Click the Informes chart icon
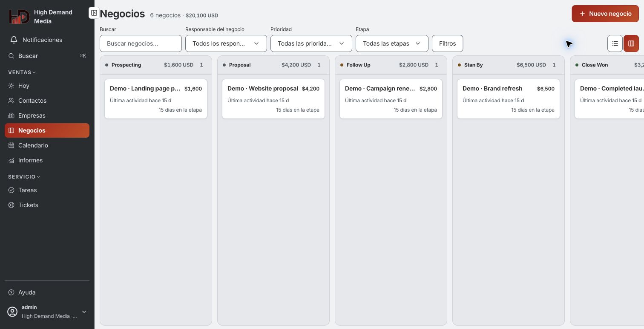Viewport: 644px width, 329px height. pyautogui.click(x=11, y=160)
